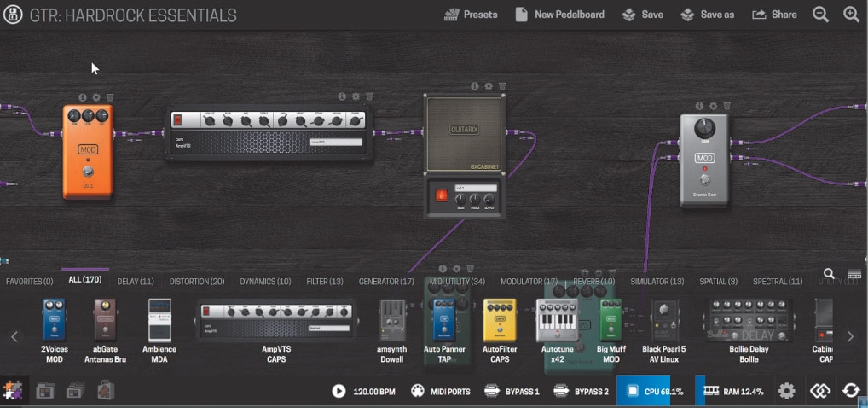Zoom out the pedalboard canvas
The image size is (868, 408).
(820, 15)
